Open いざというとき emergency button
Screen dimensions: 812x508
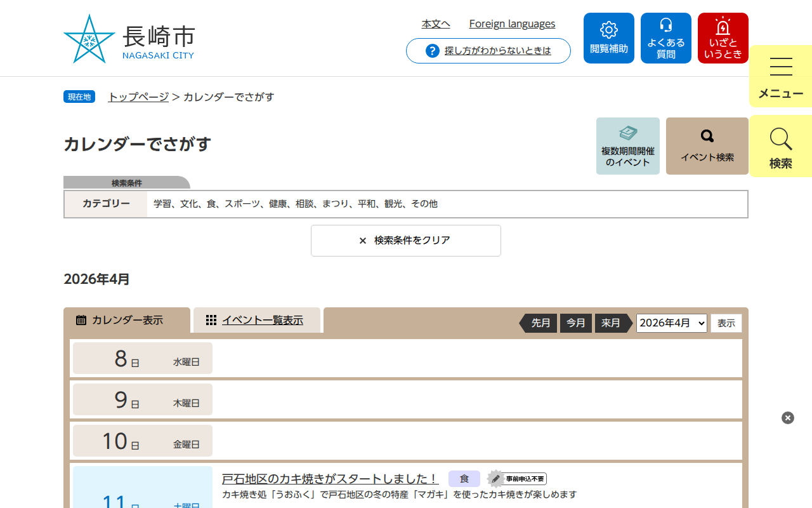pos(723,38)
